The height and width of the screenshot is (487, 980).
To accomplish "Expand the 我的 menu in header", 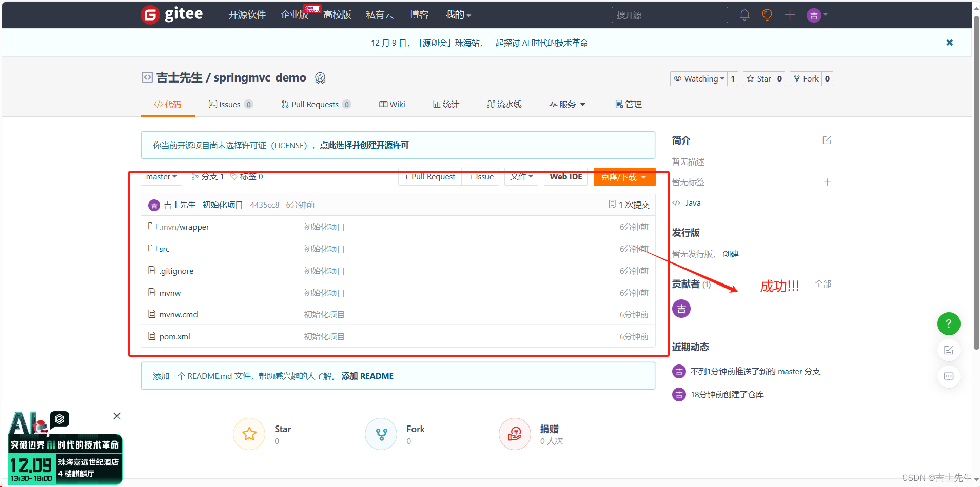I will tap(458, 15).
